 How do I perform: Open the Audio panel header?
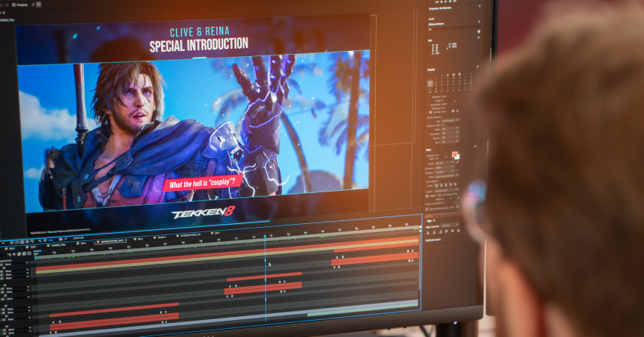pyautogui.click(x=431, y=19)
